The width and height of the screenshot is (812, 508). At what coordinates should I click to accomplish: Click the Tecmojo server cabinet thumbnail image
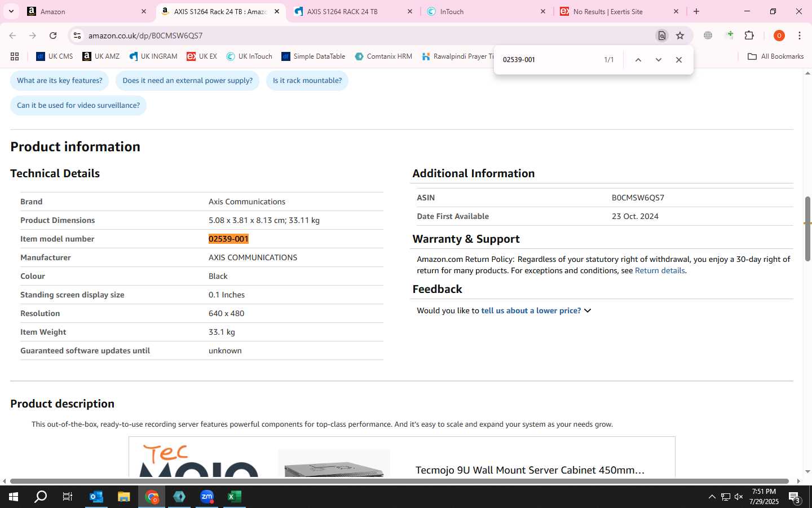click(x=334, y=463)
